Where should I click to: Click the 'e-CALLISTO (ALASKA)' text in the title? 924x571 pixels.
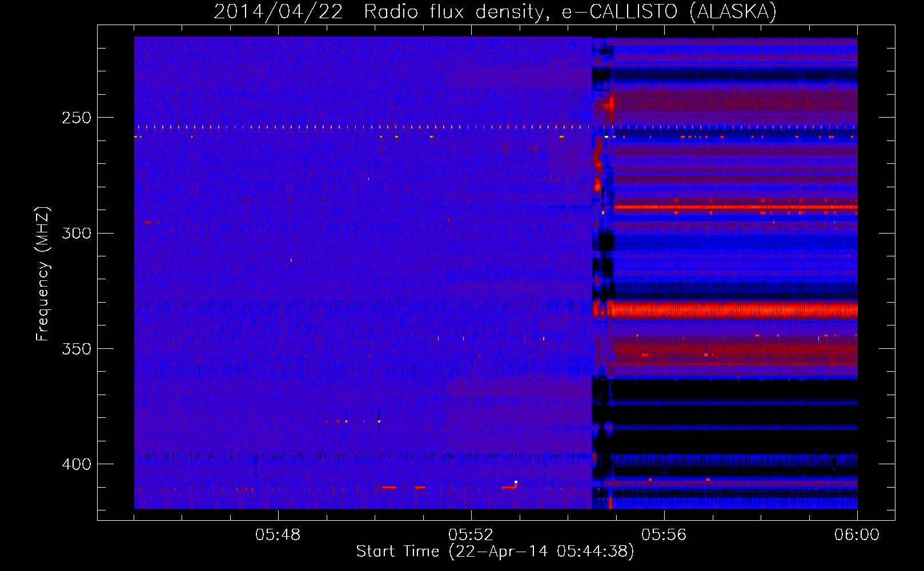pos(669,12)
